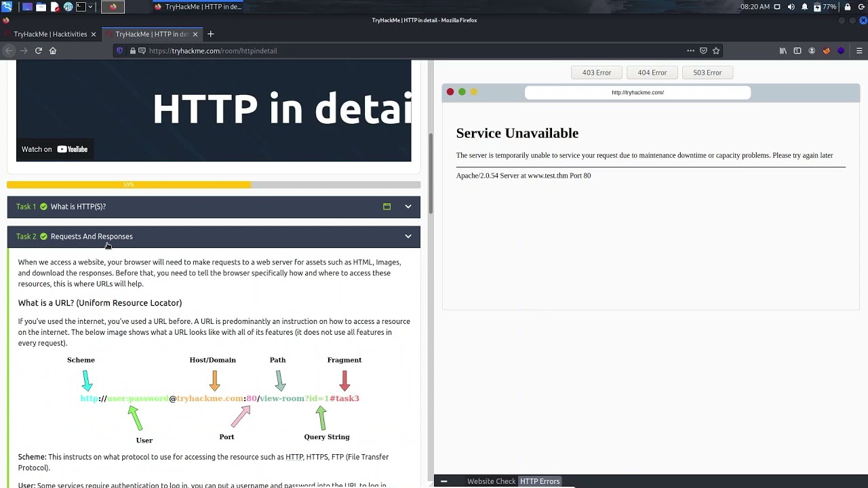Click the green dot on the simulated browser
The width and height of the screenshot is (868, 488).
click(462, 92)
